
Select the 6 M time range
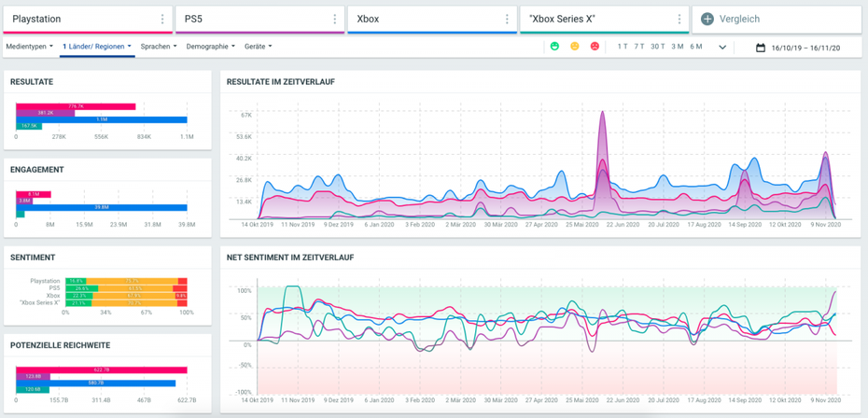[696, 47]
